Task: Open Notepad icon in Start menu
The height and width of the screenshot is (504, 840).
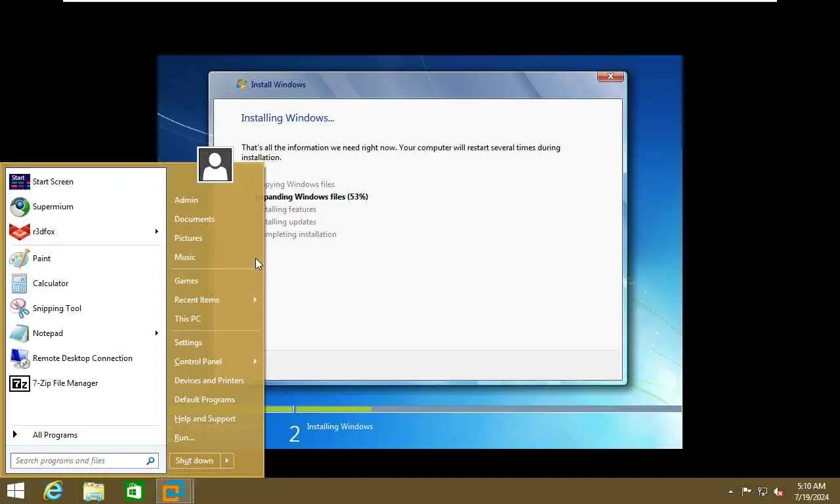Action: click(20, 333)
